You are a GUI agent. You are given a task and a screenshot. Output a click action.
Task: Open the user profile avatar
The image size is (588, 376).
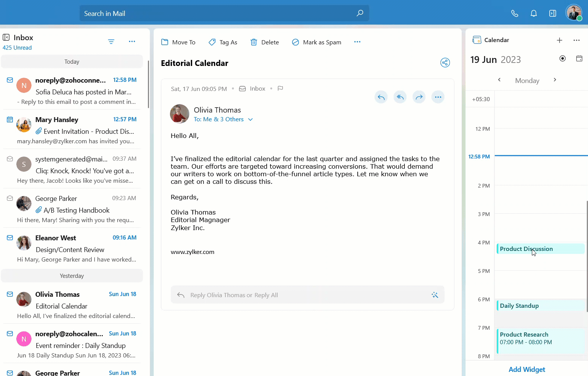574,13
